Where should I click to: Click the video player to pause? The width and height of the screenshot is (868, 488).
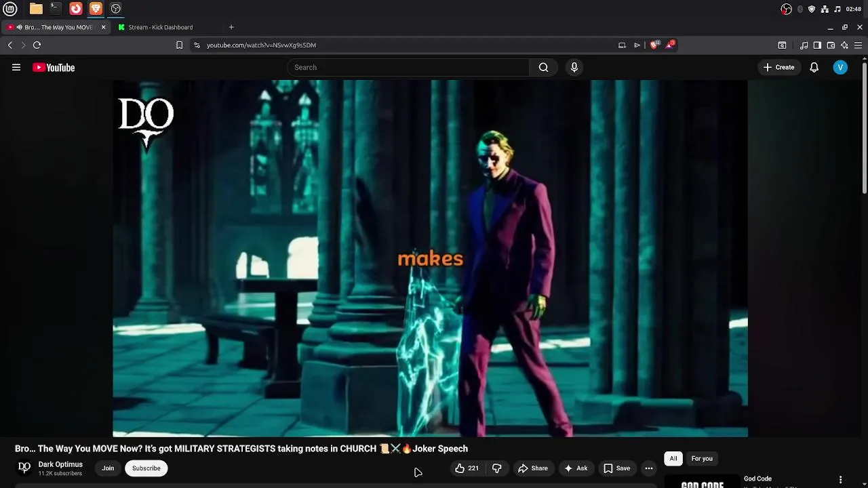(x=430, y=258)
